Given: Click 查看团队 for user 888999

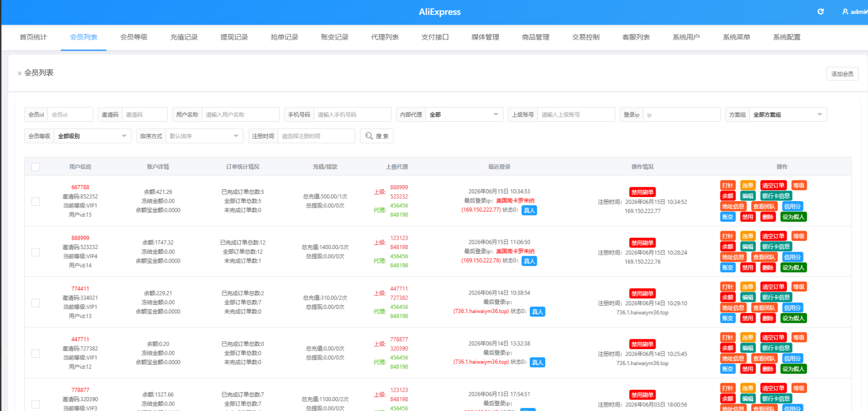Looking at the screenshot, I should (764, 257).
